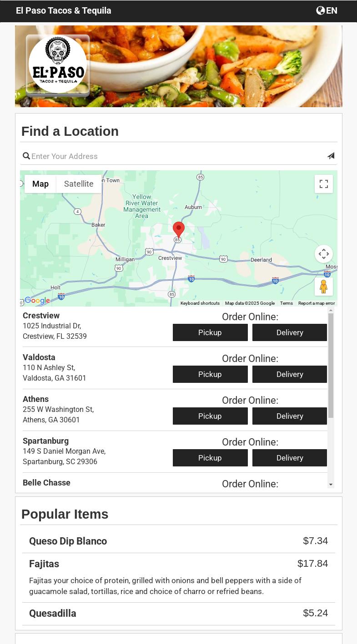Select the Spartanburg location name
The height and width of the screenshot is (644, 357).
click(x=46, y=441)
